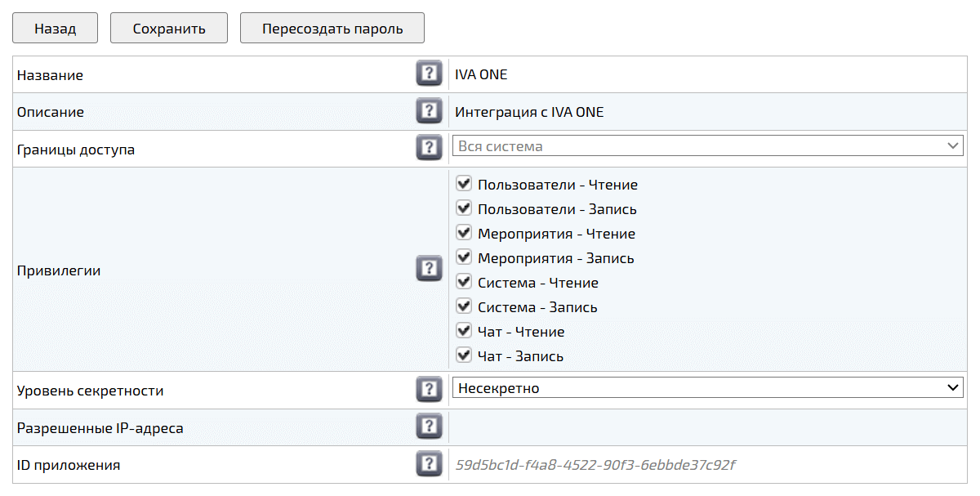Open help for Уровень секретности
The width and height of the screenshot is (980, 496).
click(x=429, y=389)
